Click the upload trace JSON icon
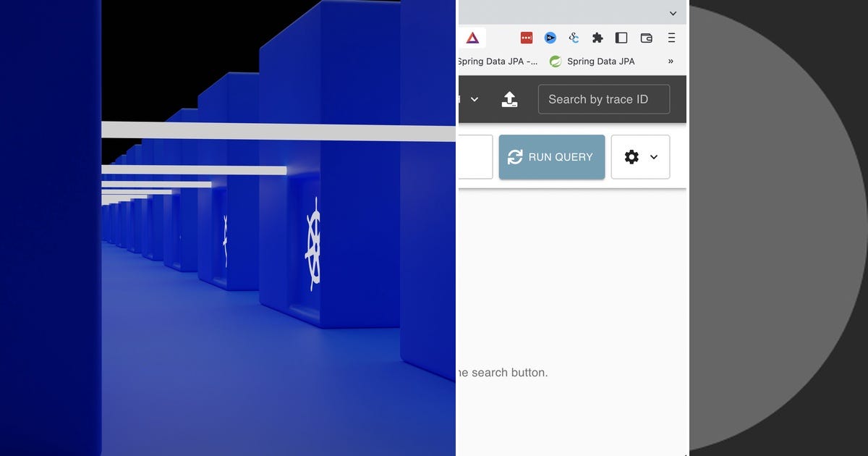 [510, 99]
